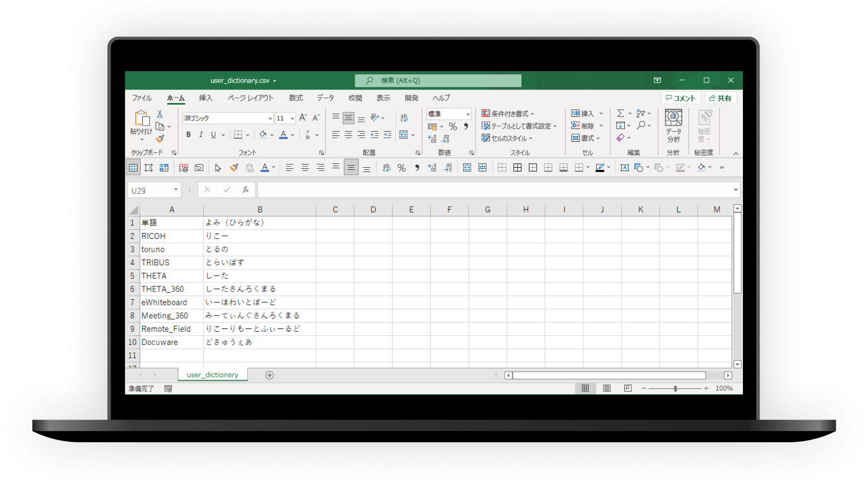
Task: Switch to Page Break Preview in the status bar
Action: pos(628,388)
